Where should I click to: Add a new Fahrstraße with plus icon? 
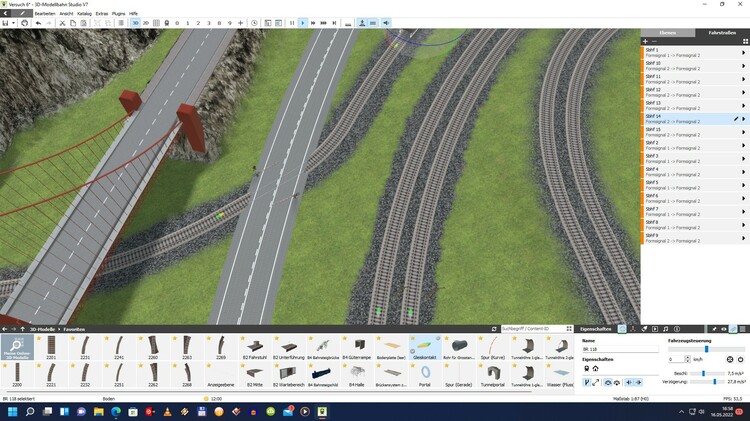click(x=645, y=42)
